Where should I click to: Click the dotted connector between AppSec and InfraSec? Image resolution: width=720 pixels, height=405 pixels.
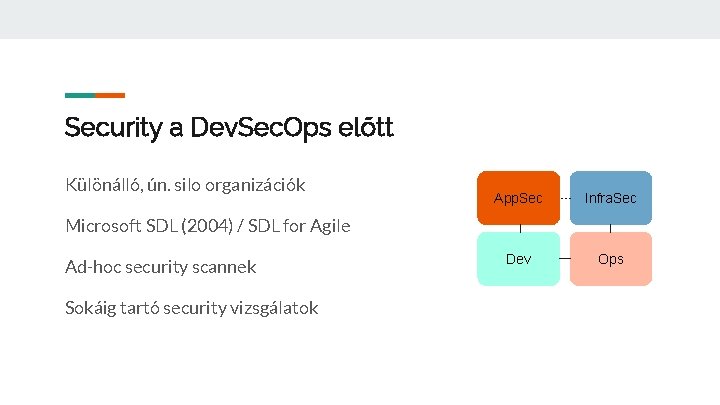(565, 198)
